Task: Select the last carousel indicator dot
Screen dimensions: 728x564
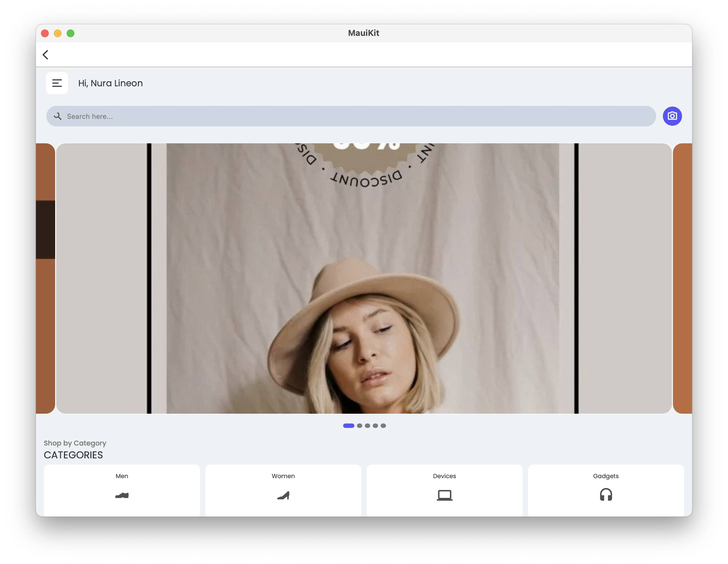Action: pyautogui.click(x=383, y=426)
